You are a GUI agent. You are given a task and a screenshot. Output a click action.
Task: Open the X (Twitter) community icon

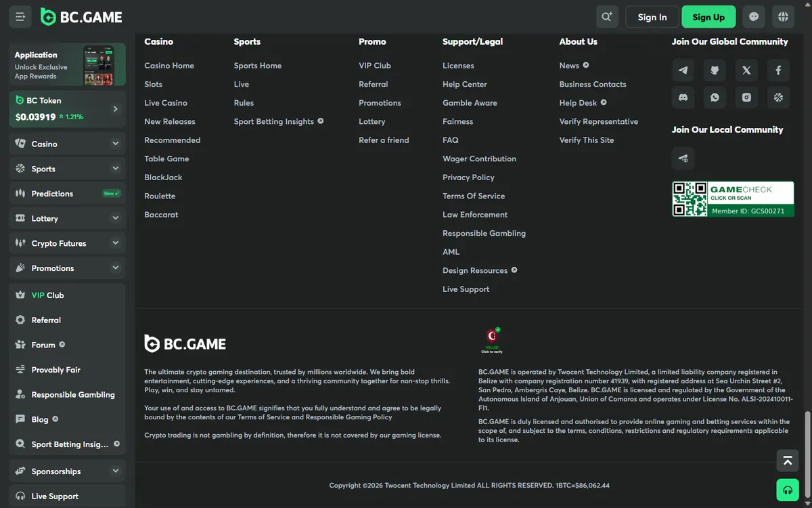pos(746,70)
